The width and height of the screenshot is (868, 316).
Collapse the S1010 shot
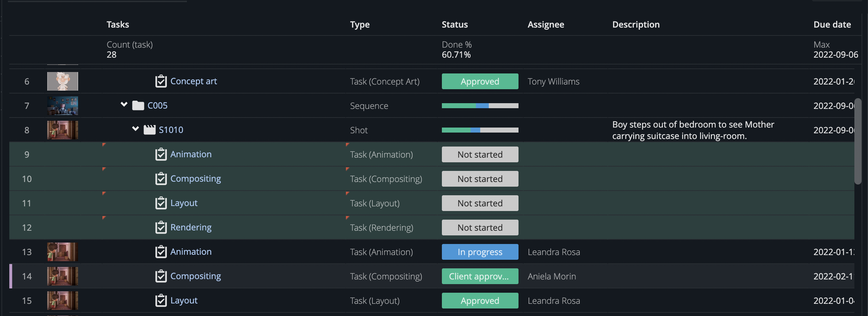[x=135, y=129]
